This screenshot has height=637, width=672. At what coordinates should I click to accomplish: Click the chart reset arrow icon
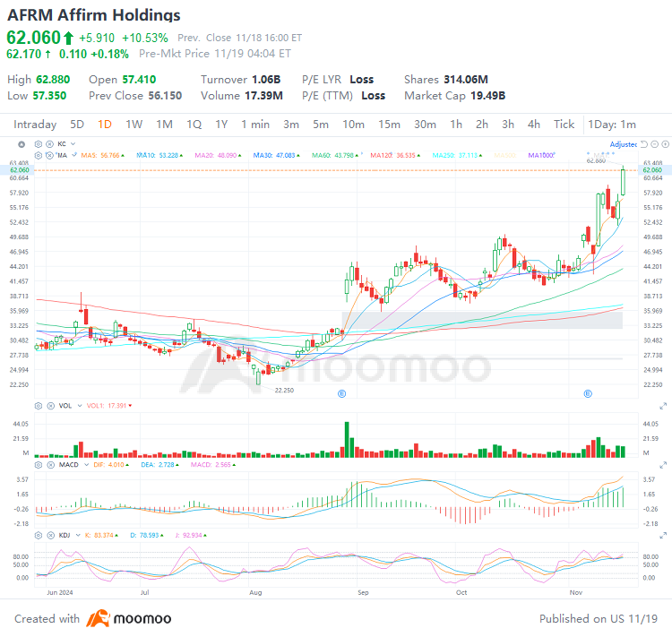pyautogui.click(x=643, y=144)
